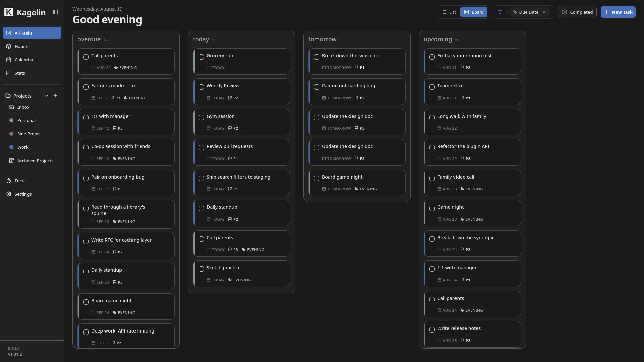Check off Weekly Review task

201,87
